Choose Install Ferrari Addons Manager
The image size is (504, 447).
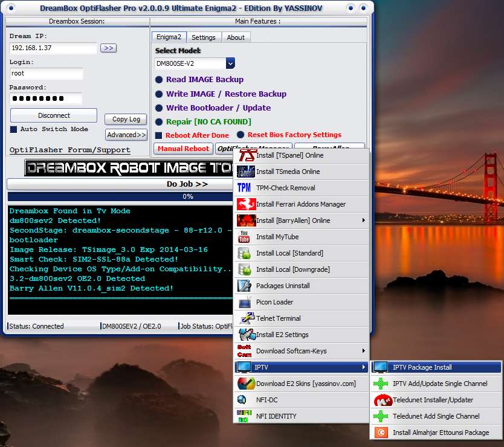coord(302,204)
